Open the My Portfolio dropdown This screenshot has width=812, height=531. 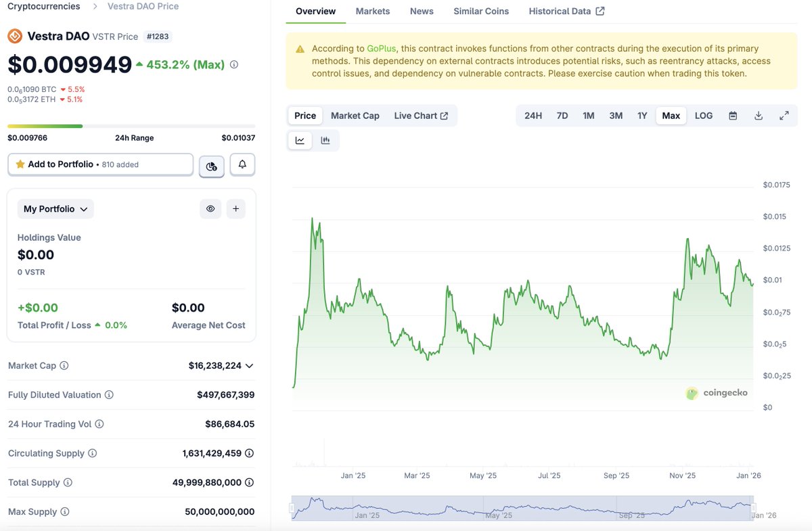55,208
